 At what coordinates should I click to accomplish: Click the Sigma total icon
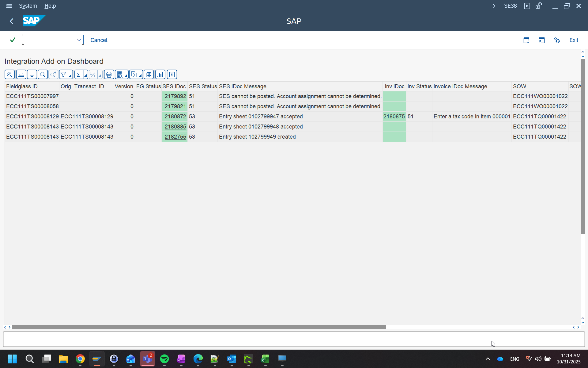pyautogui.click(x=78, y=75)
